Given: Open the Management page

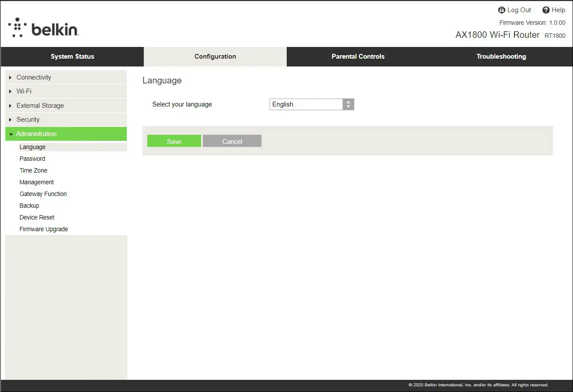Looking at the screenshot, I should pos(36,182).
